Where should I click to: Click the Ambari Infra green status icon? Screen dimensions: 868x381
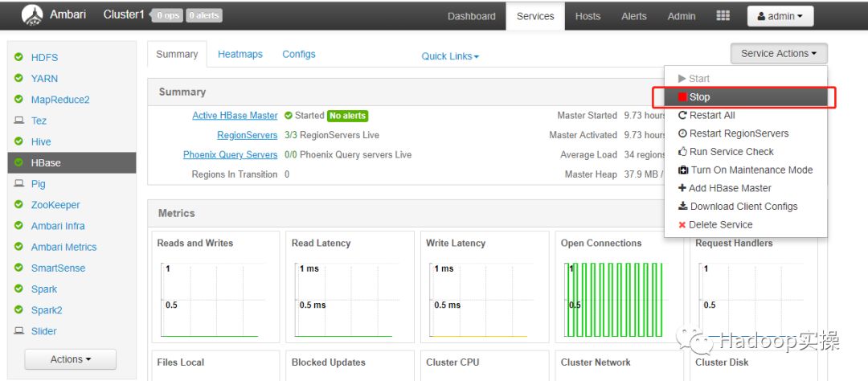tap(18, 225)
